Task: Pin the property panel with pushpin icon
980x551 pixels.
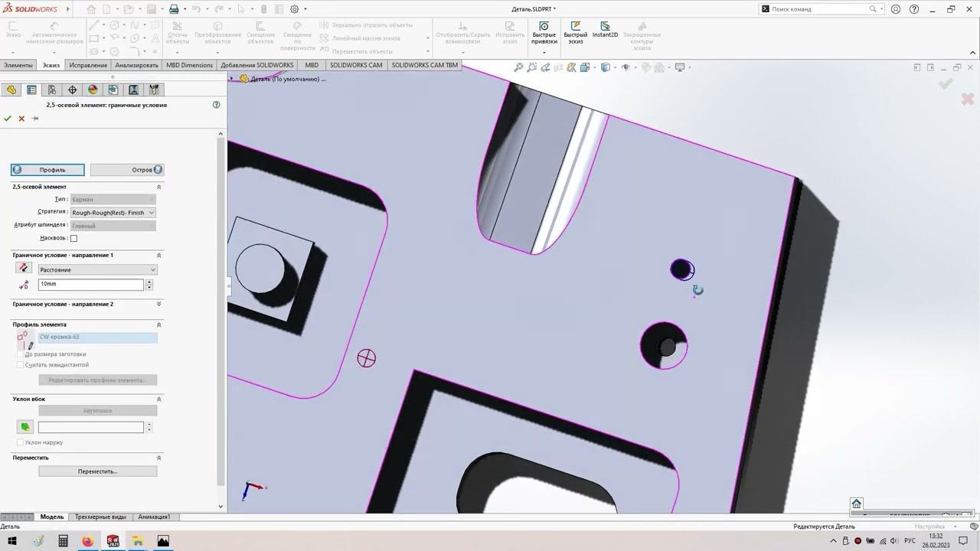Action: (x=35, y=119)
